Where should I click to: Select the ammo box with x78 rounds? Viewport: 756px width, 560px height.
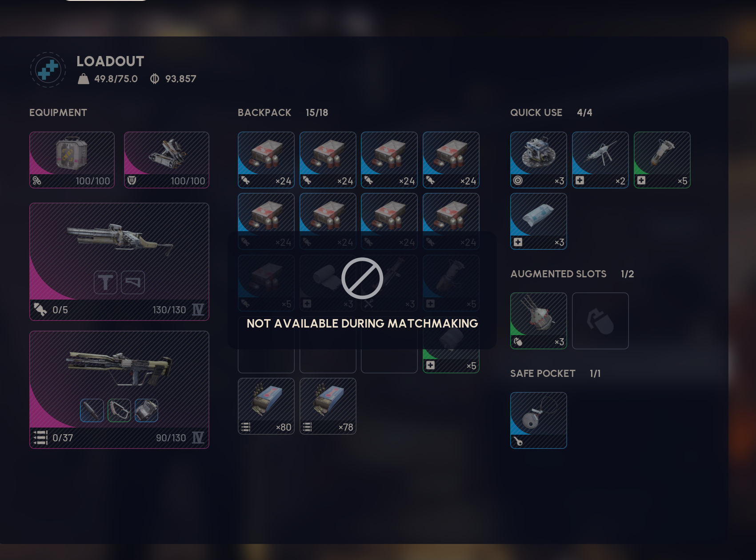328,406
